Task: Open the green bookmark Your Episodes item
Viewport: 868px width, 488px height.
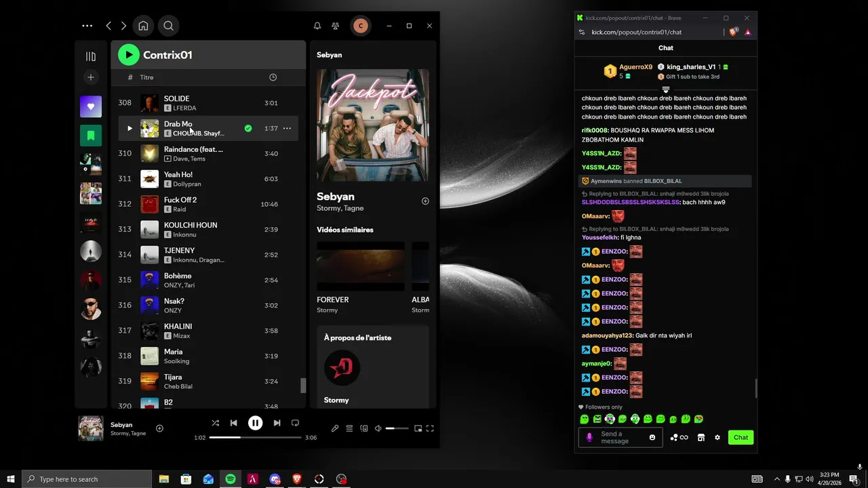Action: [x=91, y=136]
